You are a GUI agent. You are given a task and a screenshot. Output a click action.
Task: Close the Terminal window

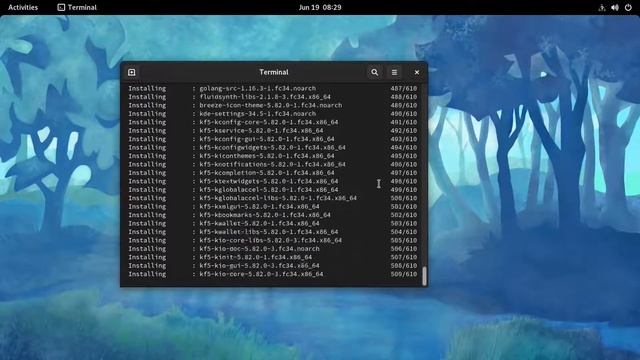417,72
